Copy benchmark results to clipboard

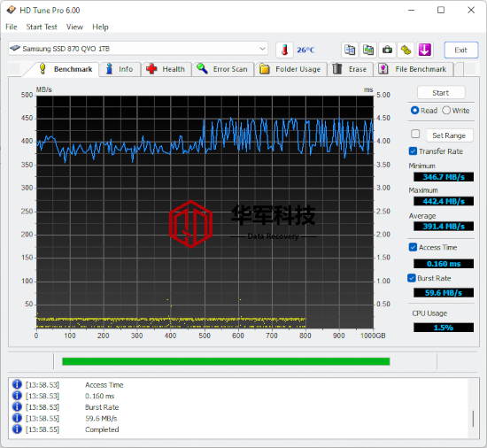[350, 50]
